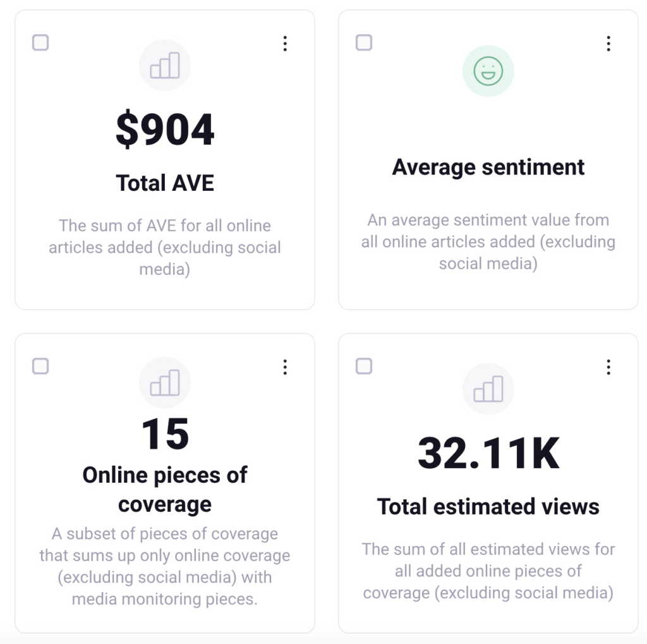
Task: Click the 32.11K views figure
Action: 488,453
